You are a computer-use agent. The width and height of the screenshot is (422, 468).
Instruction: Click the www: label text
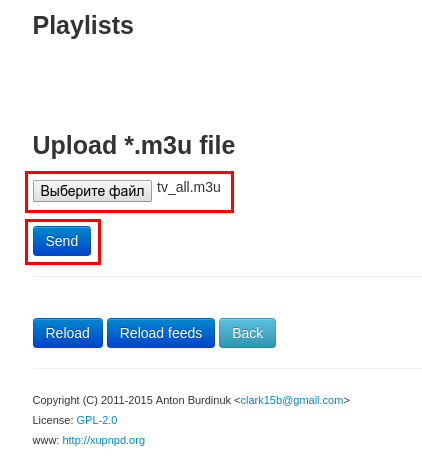(46, 440)
